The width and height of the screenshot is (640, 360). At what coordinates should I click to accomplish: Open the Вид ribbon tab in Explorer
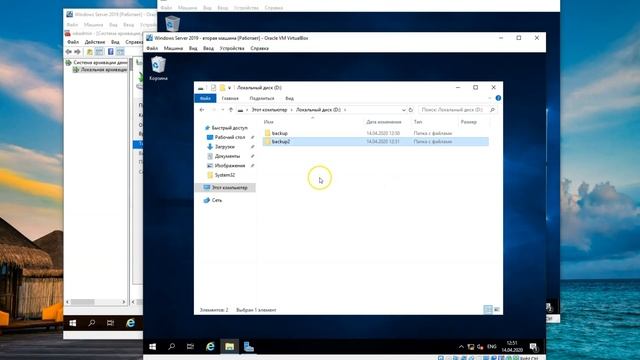point(289,98)
